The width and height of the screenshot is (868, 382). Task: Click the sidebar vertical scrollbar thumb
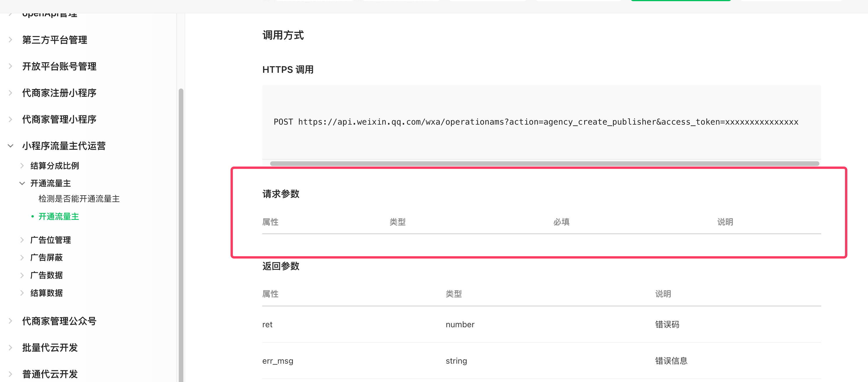pos(181,236)
